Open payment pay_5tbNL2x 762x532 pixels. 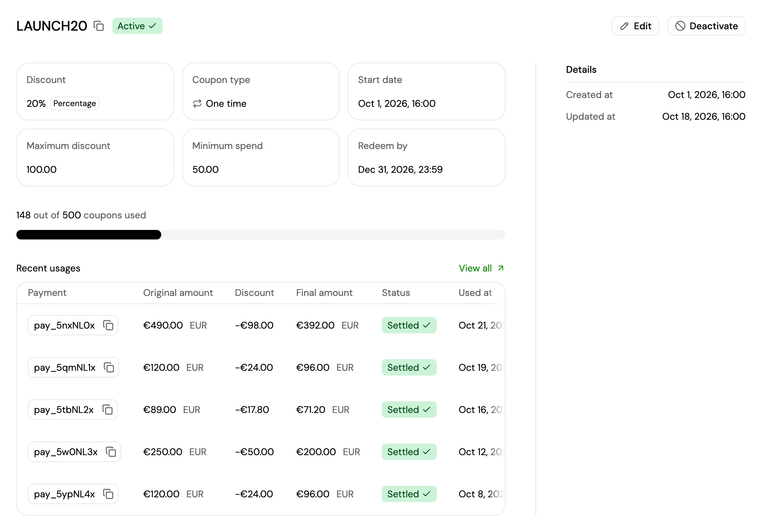point(64,410)
